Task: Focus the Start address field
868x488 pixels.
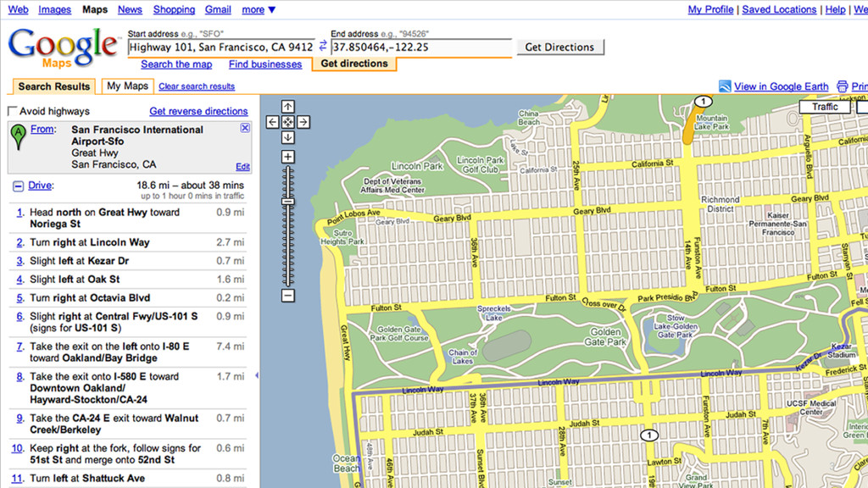Action: [x=221, y=47]
